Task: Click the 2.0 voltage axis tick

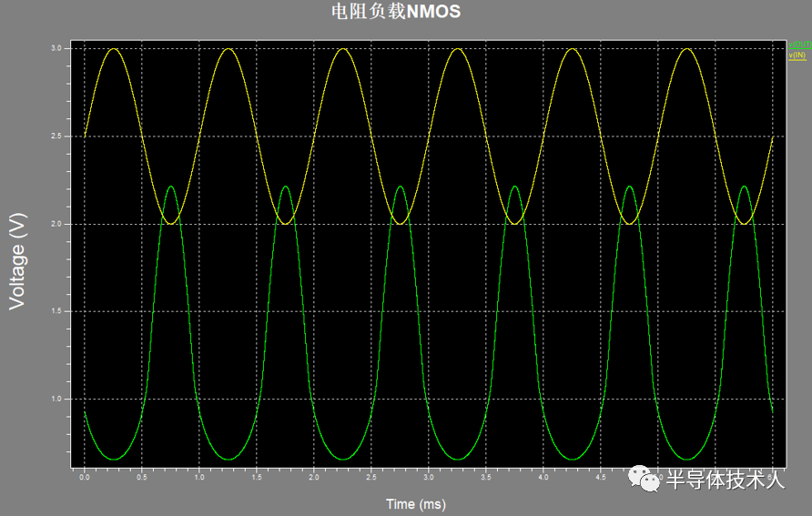Action: [56, 224]
